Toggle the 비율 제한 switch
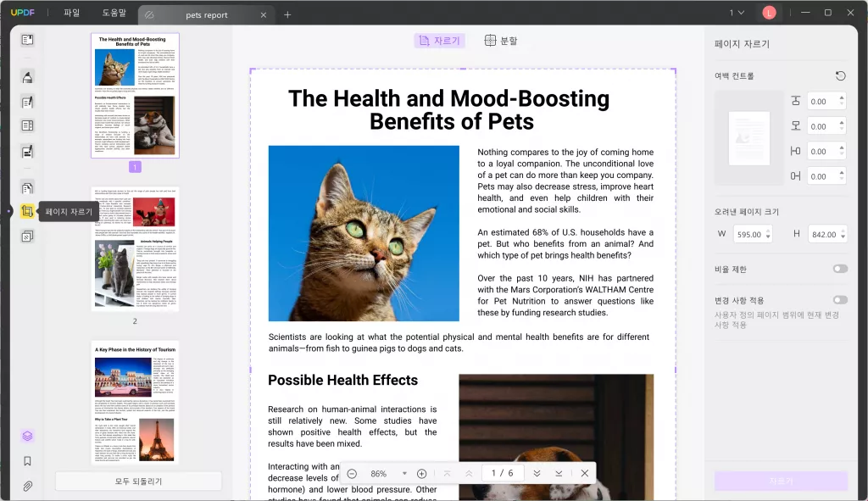Image resolution: width=868 pixels, height=501 pixels. 840,269
